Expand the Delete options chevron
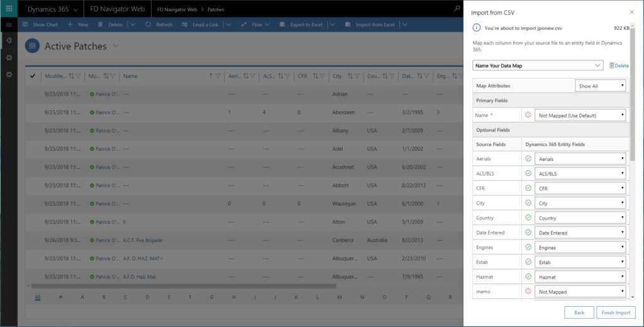This screenshot has width=644, height=327. (x=133, y=25)
